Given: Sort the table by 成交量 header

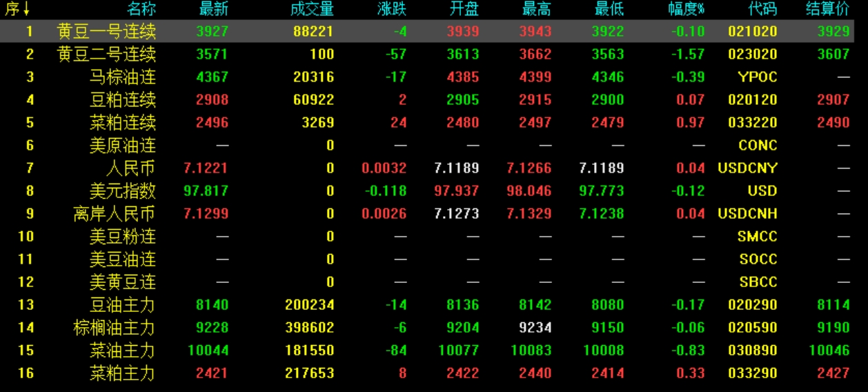Looking at the screenshot, I should coord(312,9).
